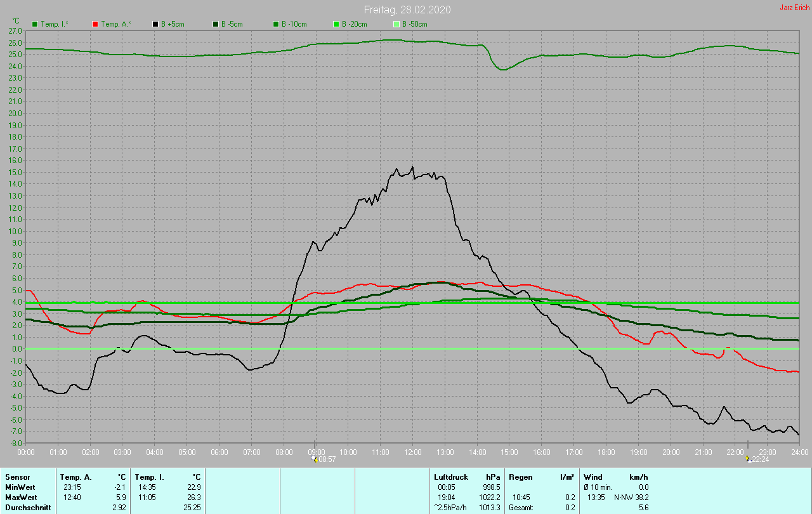Click the sunset marker at 22:24
The image size is (812, 514).
tap(757, 459)
